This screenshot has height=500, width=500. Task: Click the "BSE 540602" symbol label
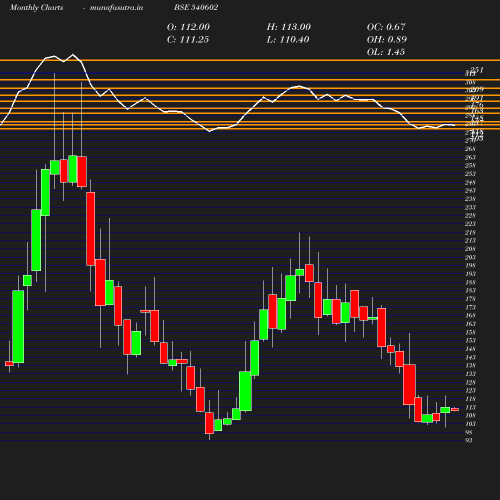196,7
